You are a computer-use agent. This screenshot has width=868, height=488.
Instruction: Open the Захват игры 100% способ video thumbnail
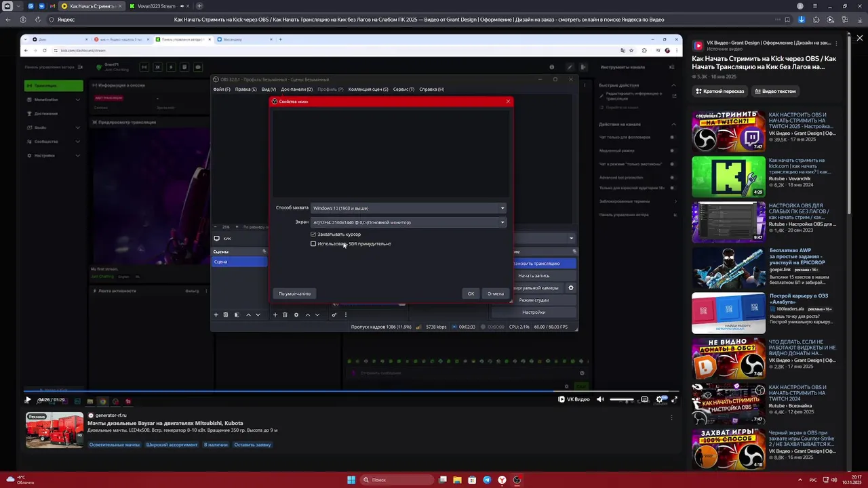click(x=728, y=449)
